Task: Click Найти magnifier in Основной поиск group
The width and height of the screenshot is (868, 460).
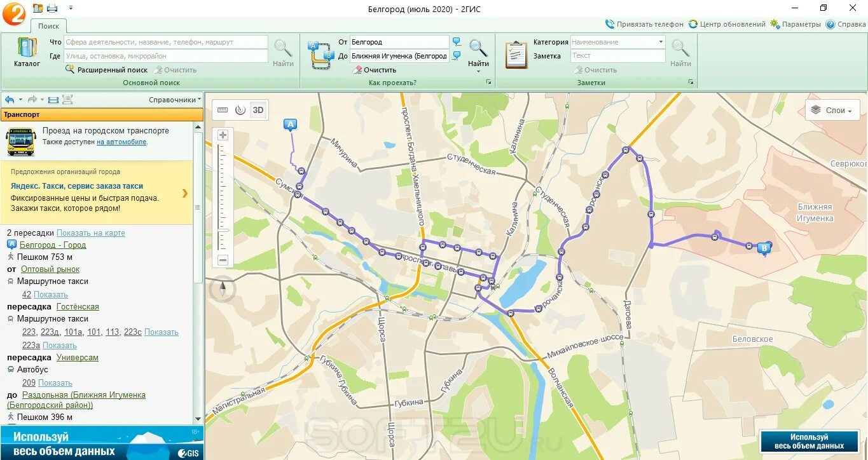Action: (283, 53)
